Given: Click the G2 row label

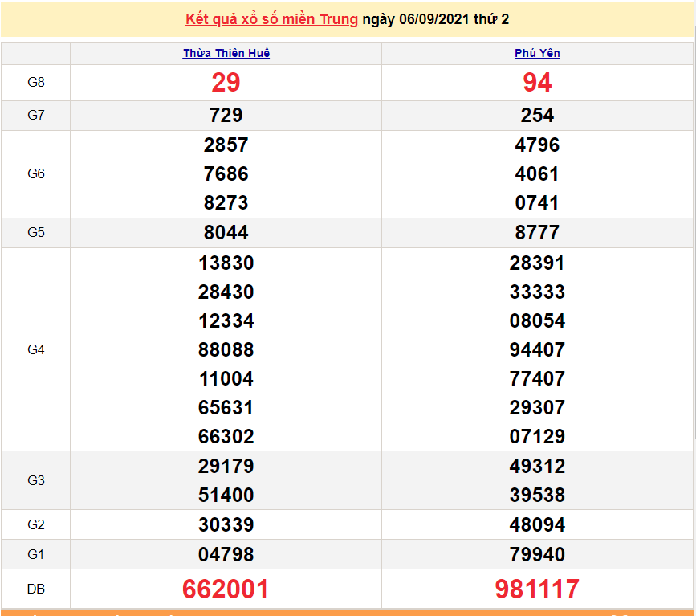Looking at the screenshot, I should pos(36,524).
